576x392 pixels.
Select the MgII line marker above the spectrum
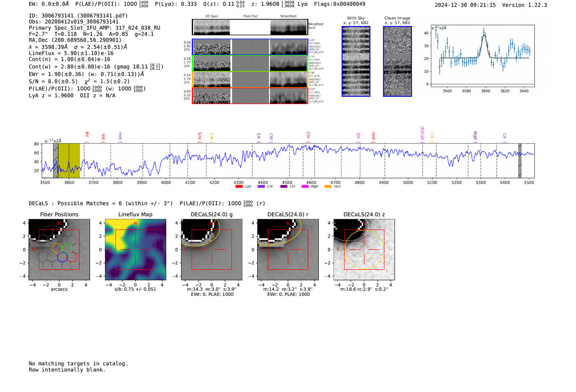tap(475, 135)
